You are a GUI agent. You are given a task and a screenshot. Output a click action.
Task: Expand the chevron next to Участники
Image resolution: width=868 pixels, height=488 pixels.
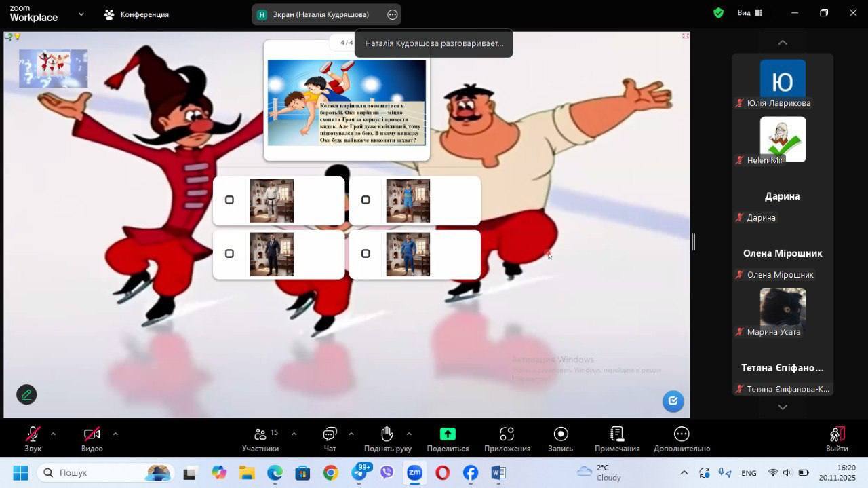pos(294,434)
